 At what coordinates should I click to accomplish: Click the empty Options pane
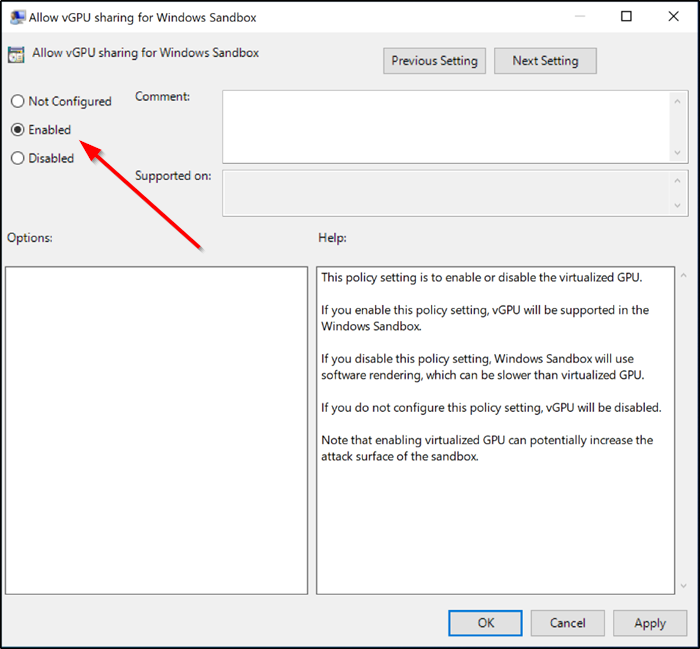(x=156, y=430)
